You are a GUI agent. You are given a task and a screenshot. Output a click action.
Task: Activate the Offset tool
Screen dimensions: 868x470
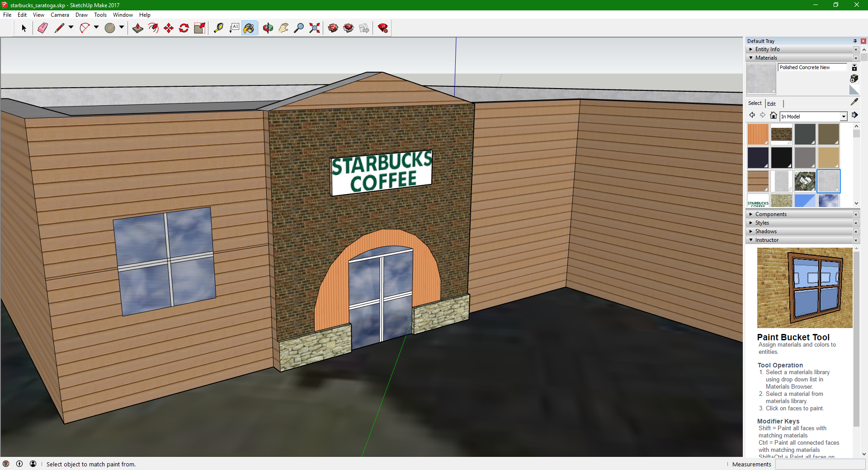[153, 28]
